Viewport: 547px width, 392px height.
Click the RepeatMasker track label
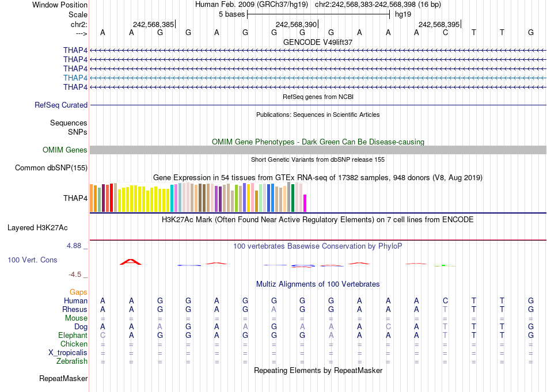[x=63, y=378]
